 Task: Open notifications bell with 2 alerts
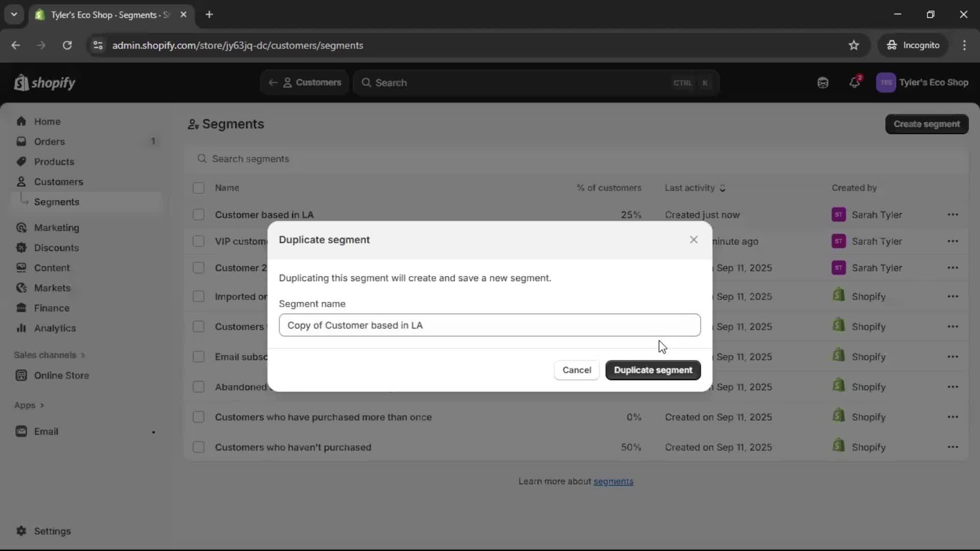[855, 83]
